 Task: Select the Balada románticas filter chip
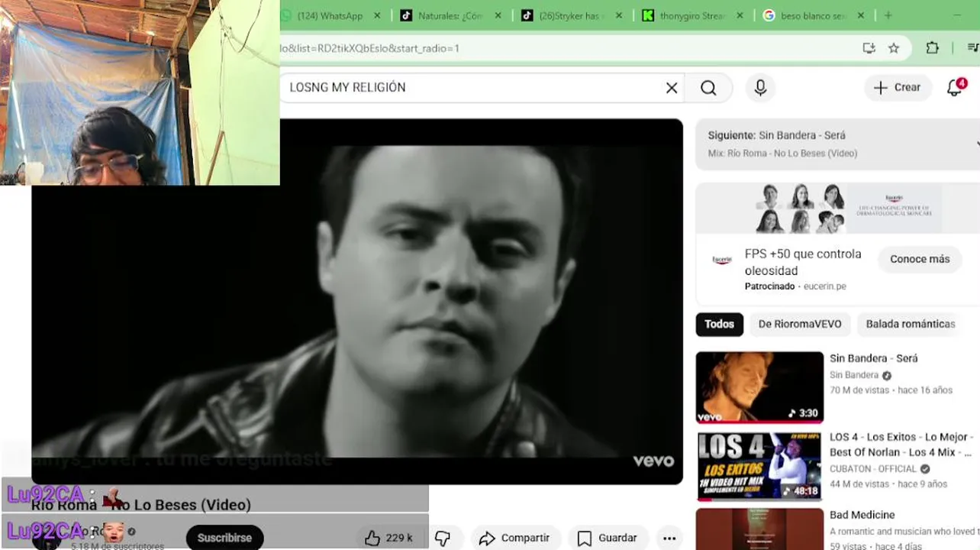tap(911, 324)
